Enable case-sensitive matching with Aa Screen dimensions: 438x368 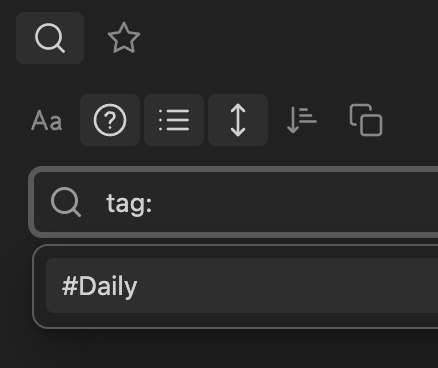(x=46, y=120)
